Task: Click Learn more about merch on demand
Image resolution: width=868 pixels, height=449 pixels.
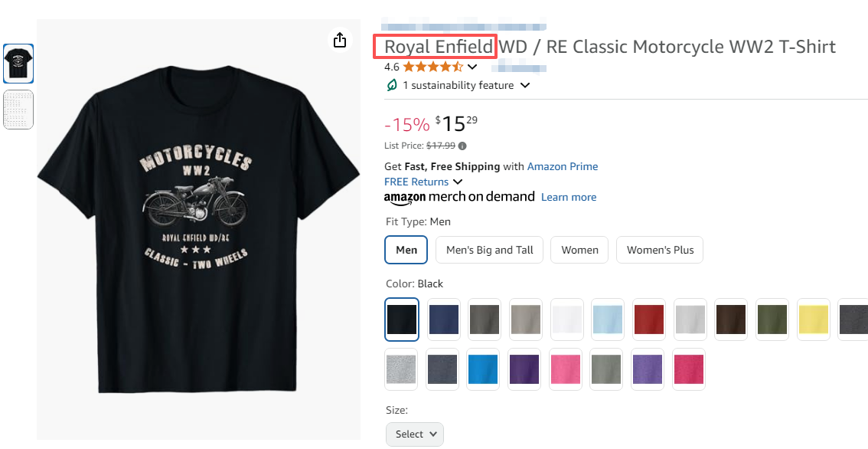Action: (x=569, y=197)
